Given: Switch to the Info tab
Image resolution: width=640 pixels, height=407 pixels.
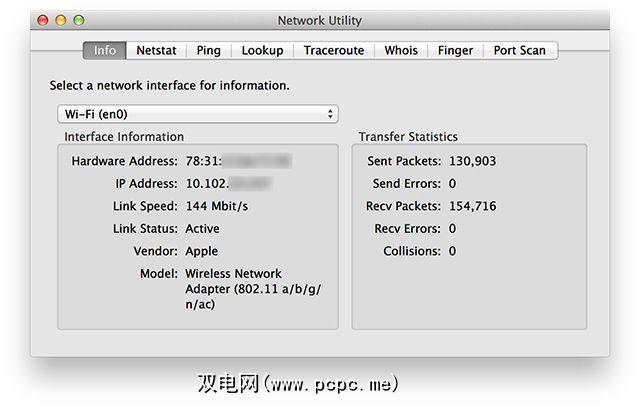Looking at the screenshot, I should coord(104,50).
